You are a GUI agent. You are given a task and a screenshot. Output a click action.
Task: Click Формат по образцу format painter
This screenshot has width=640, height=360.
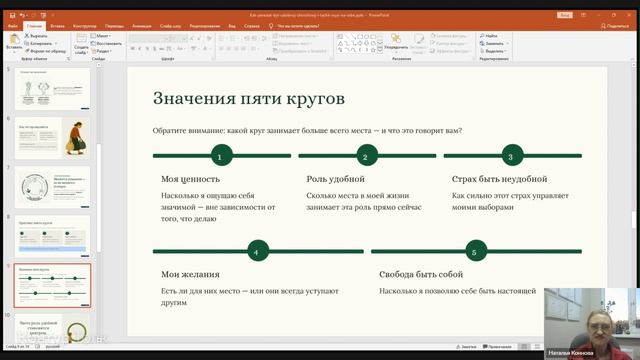point(45,51)
